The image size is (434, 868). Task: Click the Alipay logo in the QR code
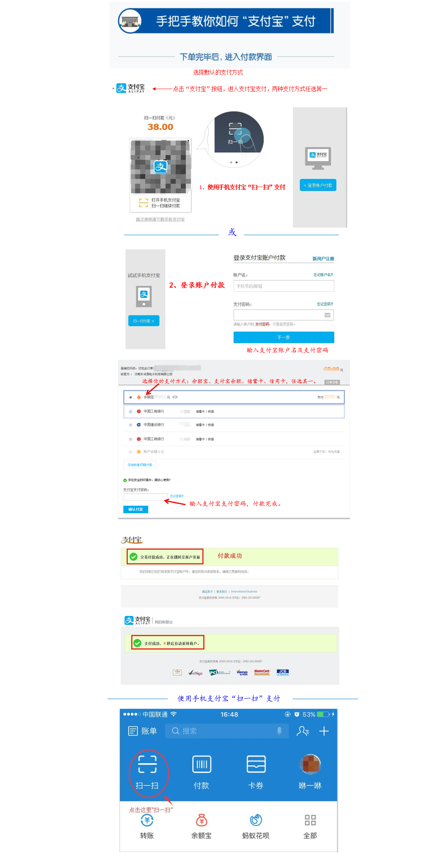[x=161, y=166]
